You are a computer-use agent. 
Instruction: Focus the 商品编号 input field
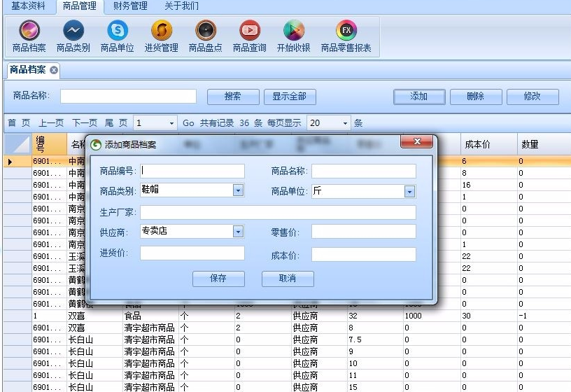[192, 171]
